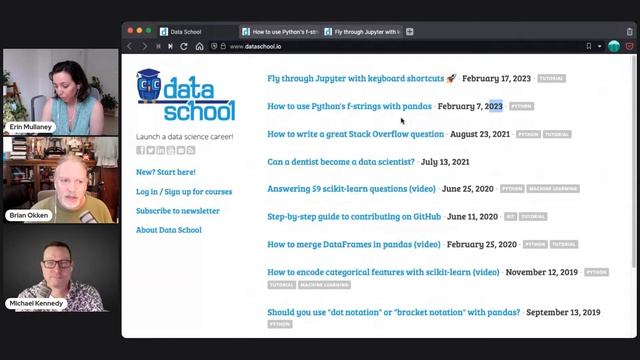The width and height of the screenshot is (640, 360).
Task: Open Data School Facebook icon
Action: coord(140,150)
